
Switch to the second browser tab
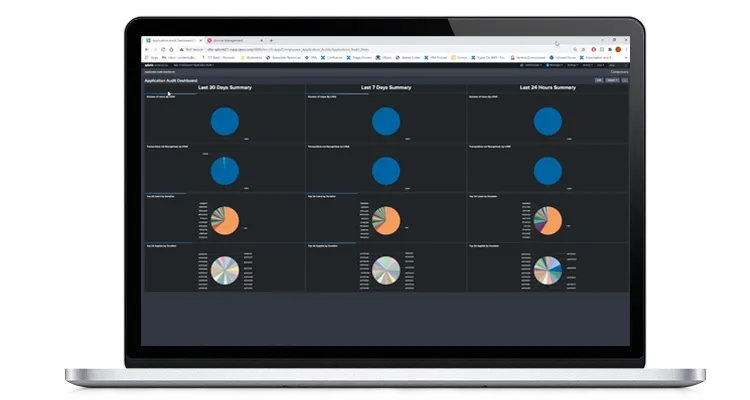(234, 41)
